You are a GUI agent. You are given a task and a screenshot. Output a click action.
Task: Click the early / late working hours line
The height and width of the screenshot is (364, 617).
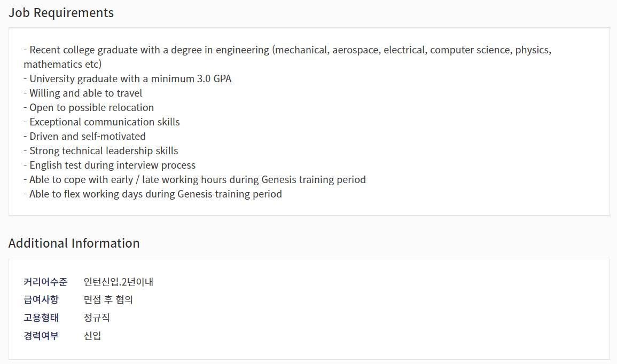[x=195, y=180]
